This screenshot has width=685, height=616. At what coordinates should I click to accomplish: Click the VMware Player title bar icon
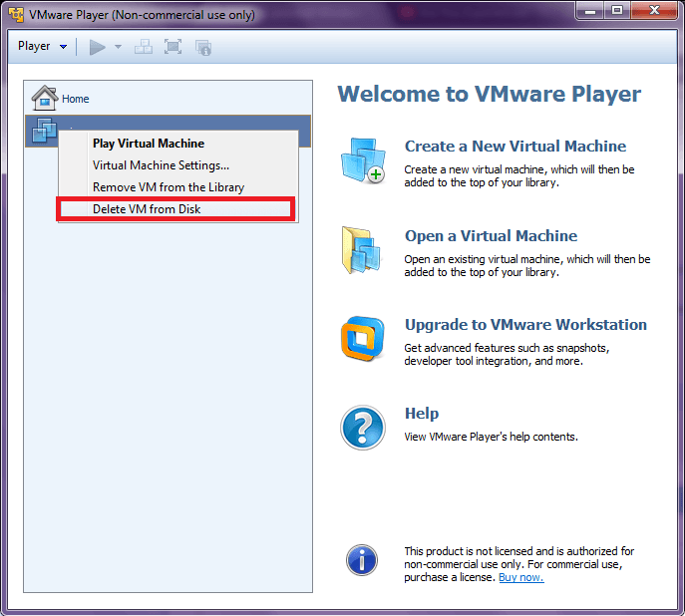pos(16,14)
